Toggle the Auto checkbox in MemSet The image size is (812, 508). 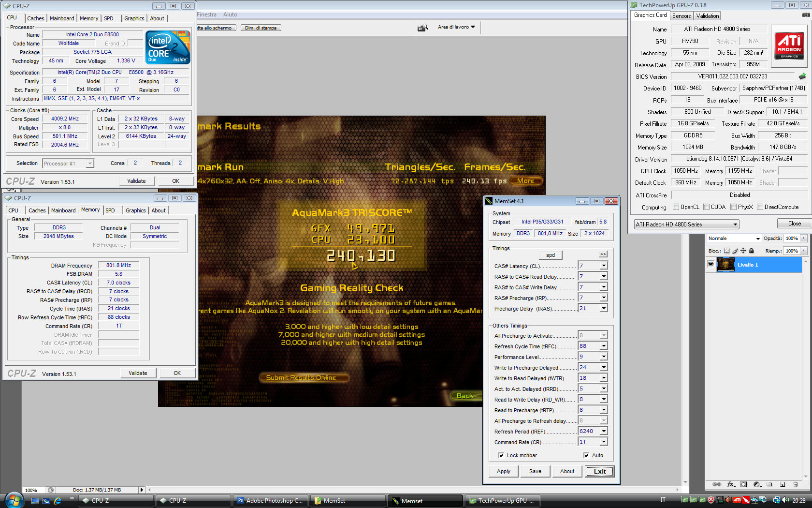click(x=586, y=455)
